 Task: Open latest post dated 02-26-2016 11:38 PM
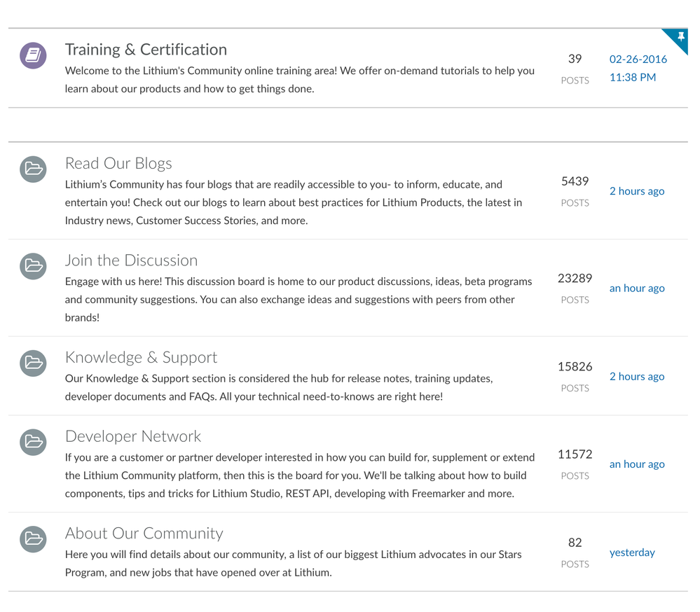[x=638, y=68]
